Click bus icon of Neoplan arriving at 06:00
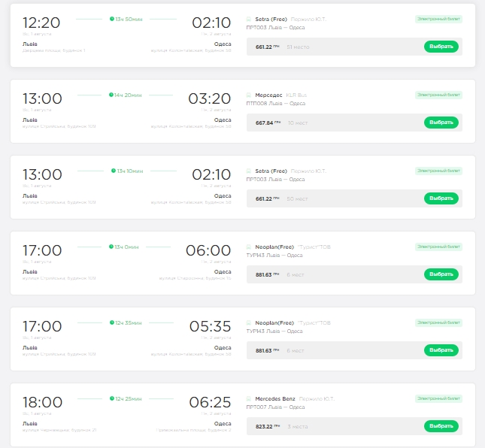 coord(249,247)
